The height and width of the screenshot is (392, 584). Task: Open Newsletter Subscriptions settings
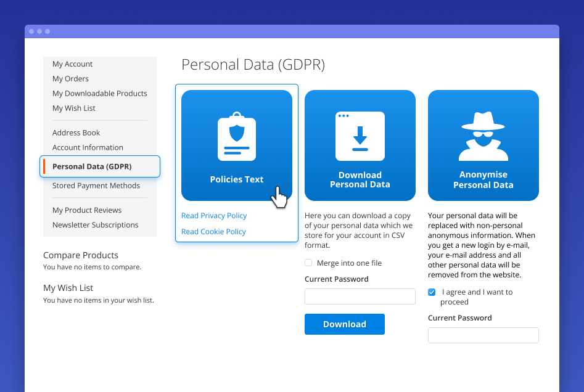[x=96, y=225]
